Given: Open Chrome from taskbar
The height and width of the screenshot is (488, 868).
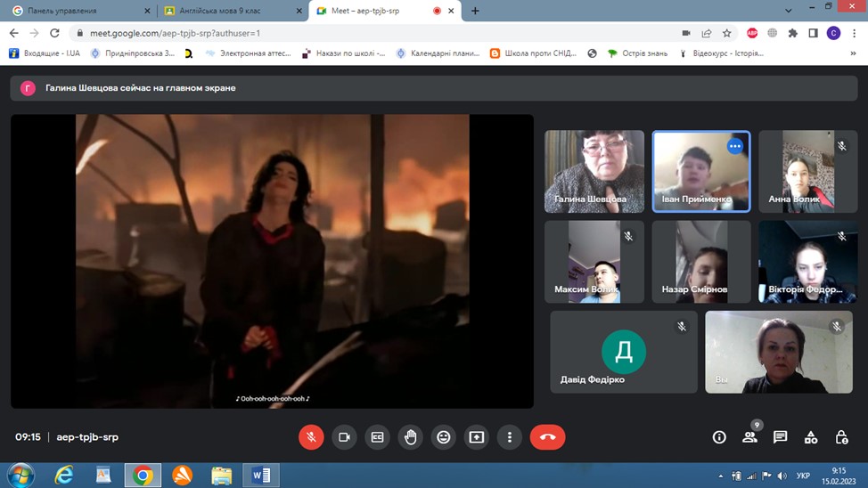Looking at the screenshot, I should pyautogui.click(x=143, y=476).
